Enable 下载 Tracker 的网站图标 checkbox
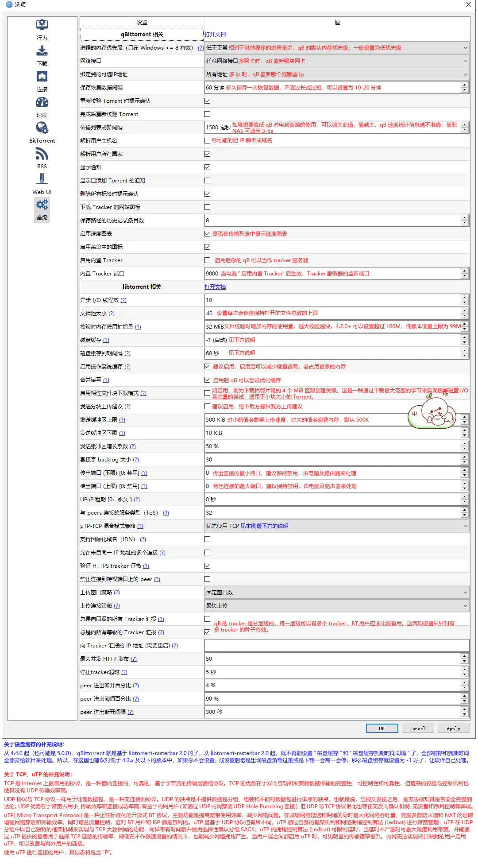Screen dimensions: 478x868 click(x=207, y=207)
